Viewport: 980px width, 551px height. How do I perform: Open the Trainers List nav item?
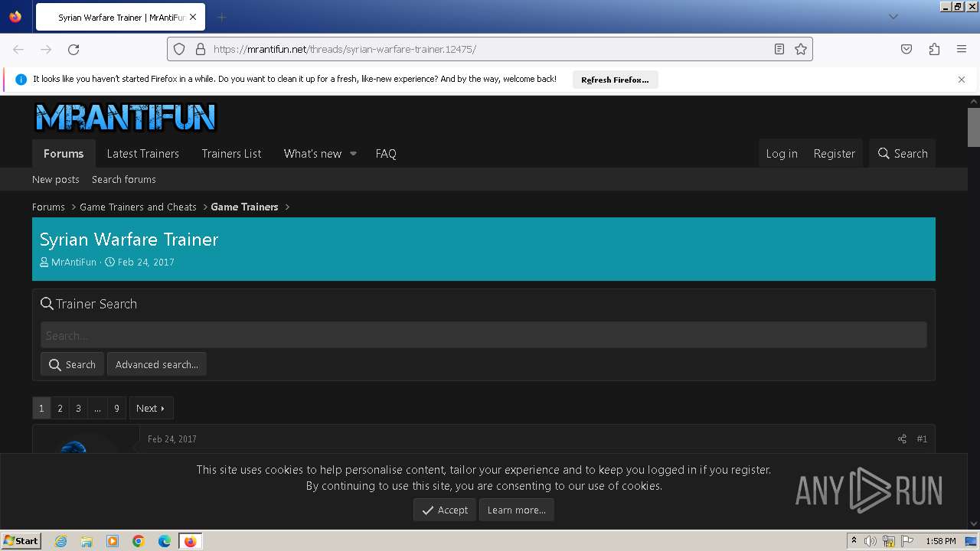click(231, 153)
